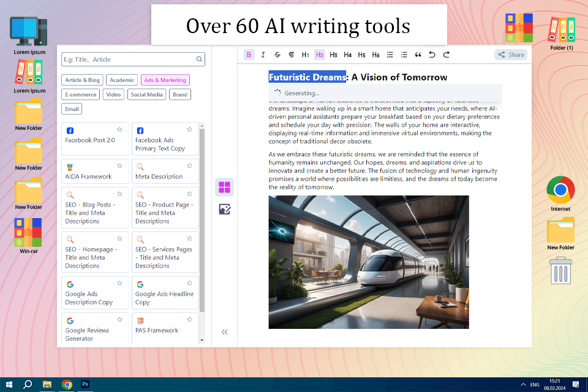Image resolution: width=588 pixels, height=392 pixels.
Task: Create a bulleted list
Action: pyautogui.click(x=390, y=55)
